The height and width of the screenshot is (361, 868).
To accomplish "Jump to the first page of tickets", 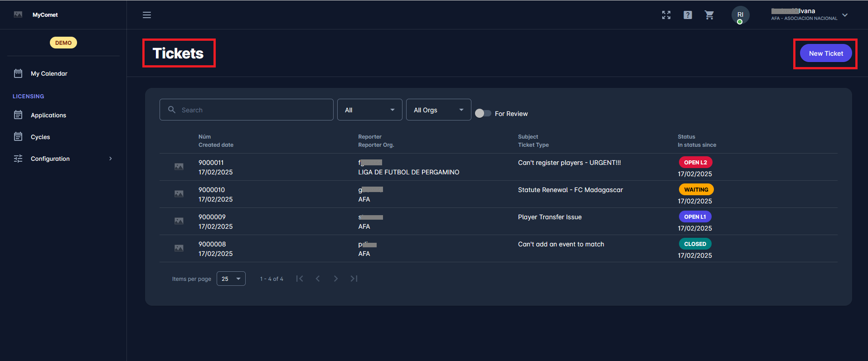I will 300,279.
